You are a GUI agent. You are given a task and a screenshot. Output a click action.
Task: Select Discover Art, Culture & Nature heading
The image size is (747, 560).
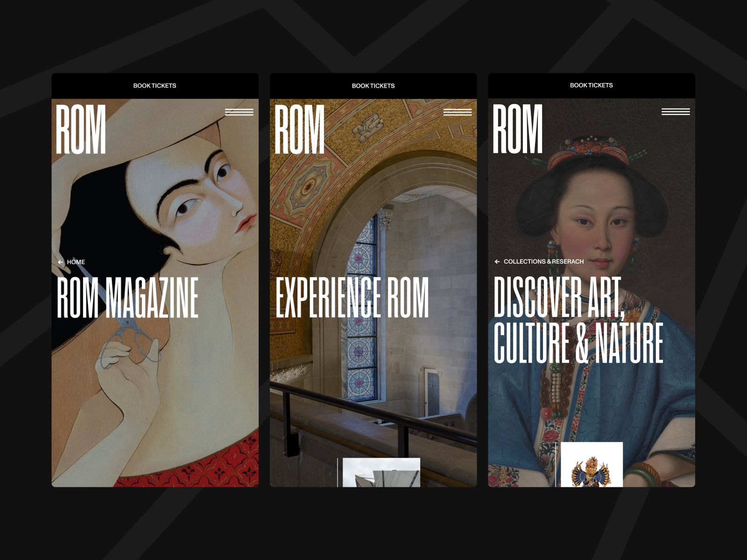[578, 320]
